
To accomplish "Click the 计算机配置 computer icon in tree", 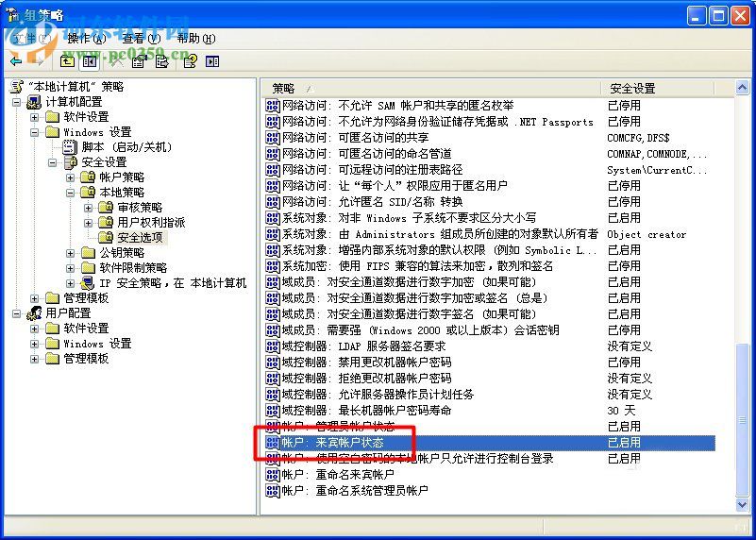I will pos(34,102).
